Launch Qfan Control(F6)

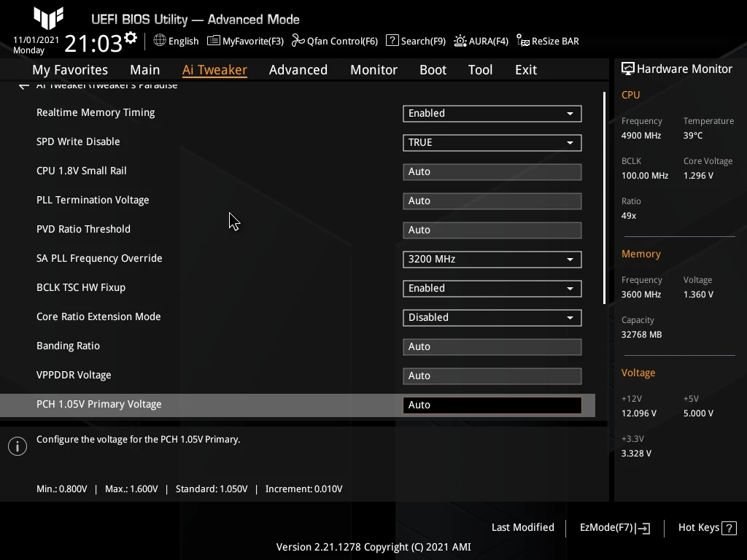[342, 41]
